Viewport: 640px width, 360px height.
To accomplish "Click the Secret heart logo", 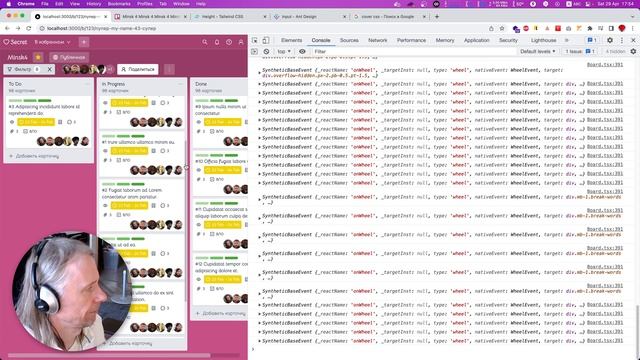I will (15, 42).
